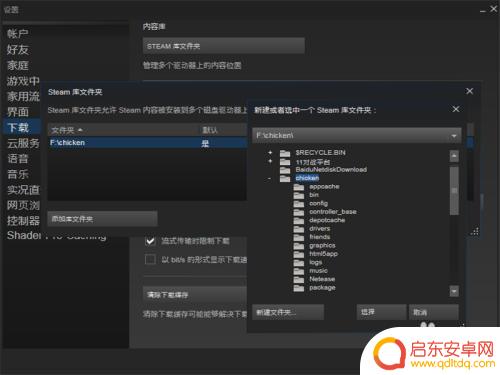Click the logs folder icon
The height and width of the screenshot is (375, 500).
click(x=299, y=262)
